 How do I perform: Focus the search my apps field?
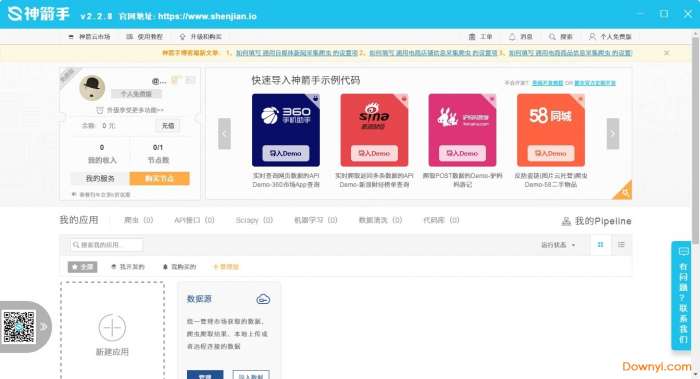coord(107,245)
